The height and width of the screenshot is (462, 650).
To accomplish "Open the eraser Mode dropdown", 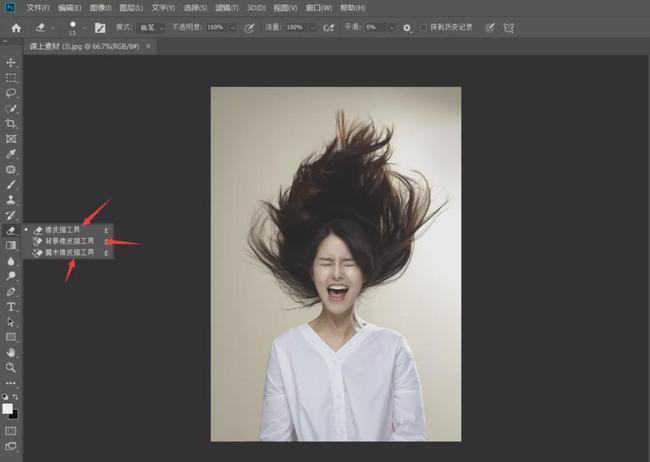I will coord(151,28).
